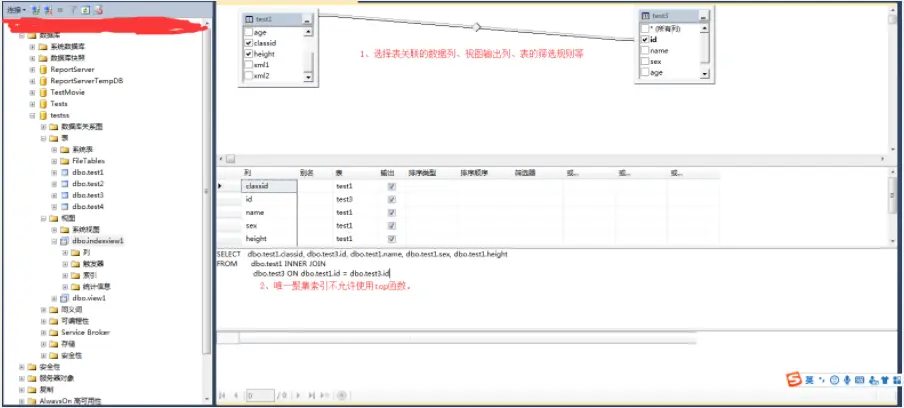This screenshot has width=904, height=408.
Task: Click the classid cell in criteria grid
Action: coord(269,186)
